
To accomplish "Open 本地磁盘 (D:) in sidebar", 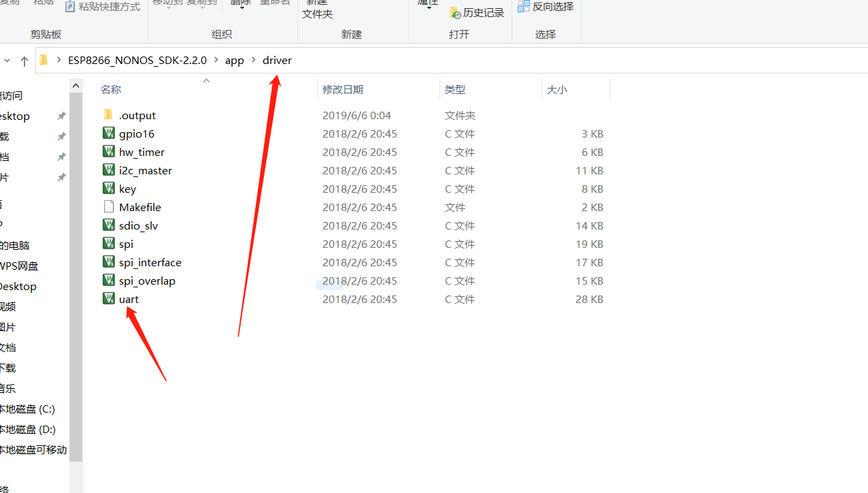I will [x=27, y=430].
